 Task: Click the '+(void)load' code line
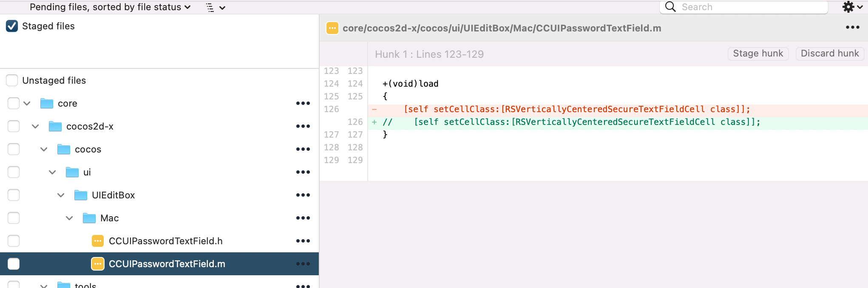tap(410, 84)
